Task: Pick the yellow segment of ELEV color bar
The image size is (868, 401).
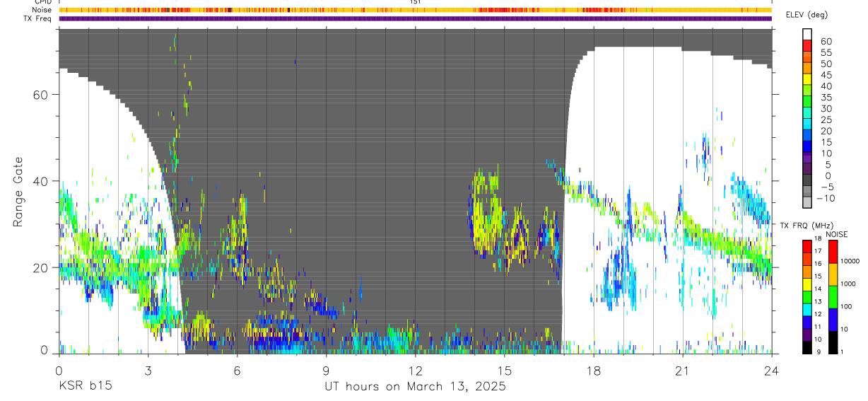Action: pos(808,80)
